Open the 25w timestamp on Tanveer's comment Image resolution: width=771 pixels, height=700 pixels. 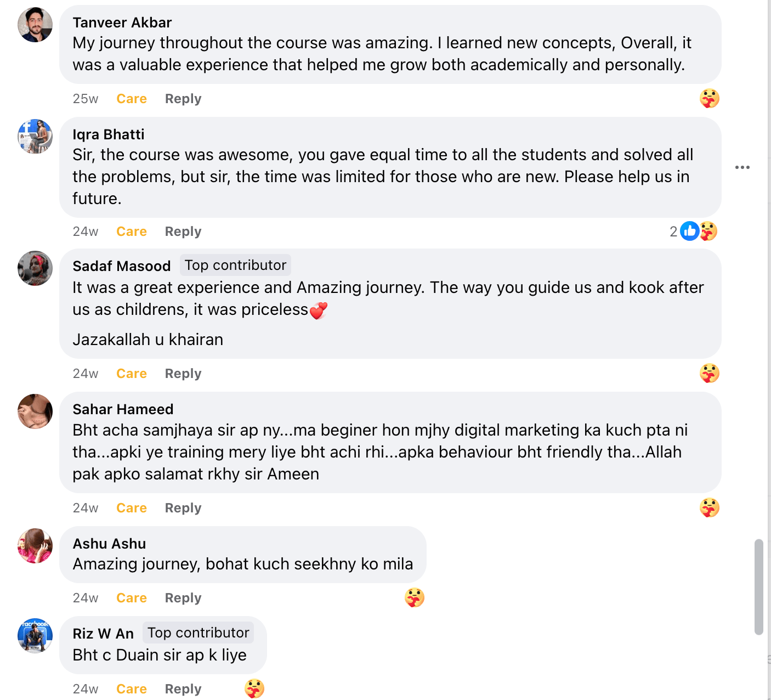[86, 99]
